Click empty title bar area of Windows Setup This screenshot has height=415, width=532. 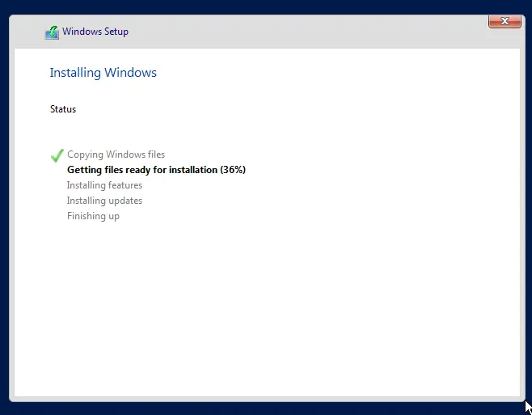pos(307,32)
